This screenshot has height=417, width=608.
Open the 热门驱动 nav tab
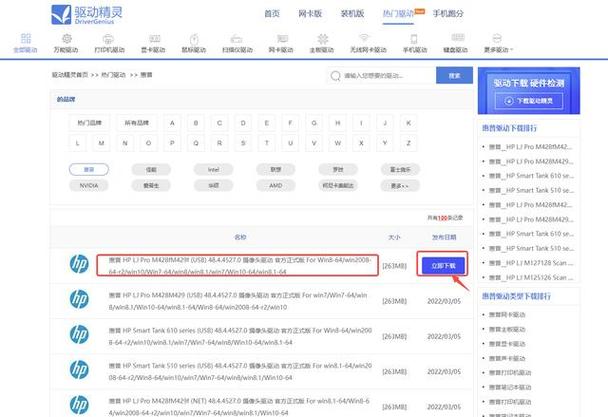click(x=398, y=14)
